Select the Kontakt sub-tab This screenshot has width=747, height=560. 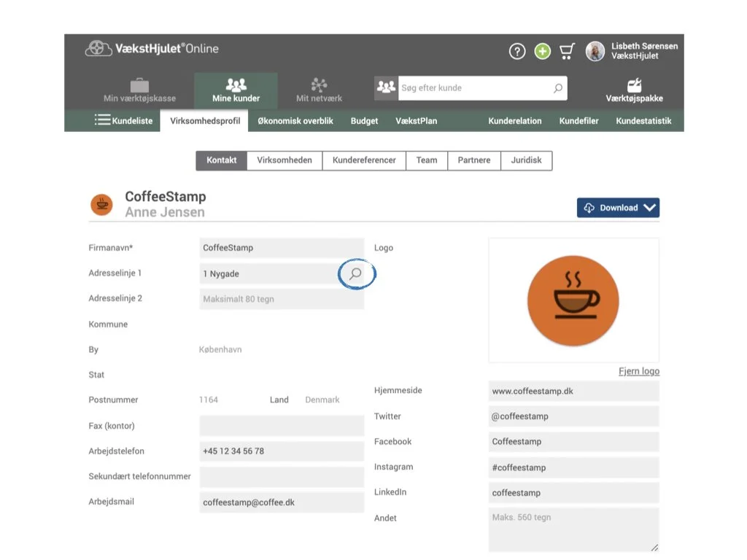point(222,160)
